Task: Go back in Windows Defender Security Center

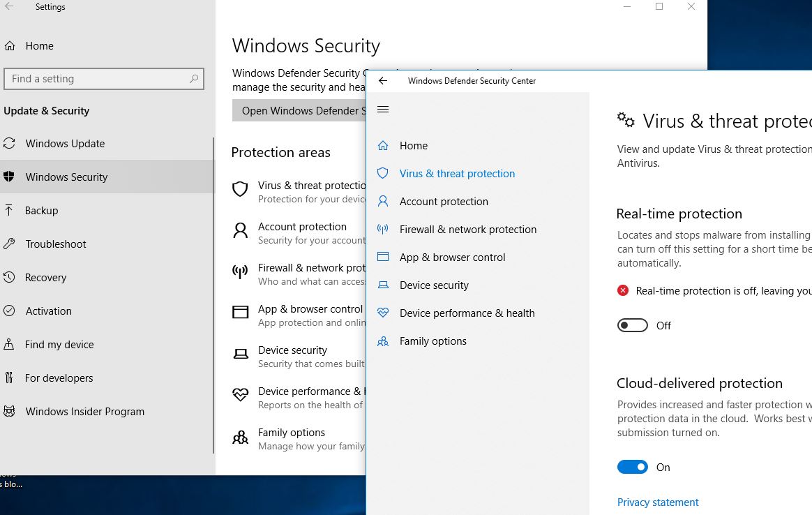Action: tap(382, 81)
